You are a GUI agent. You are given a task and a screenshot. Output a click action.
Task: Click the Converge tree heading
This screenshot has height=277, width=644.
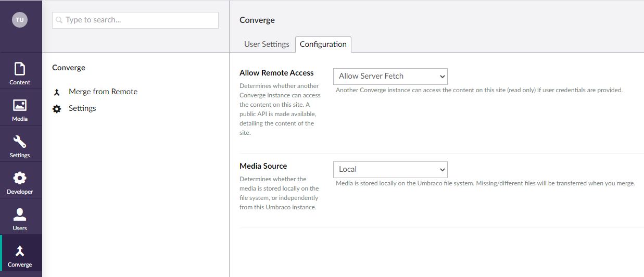(x=69, y=68)
